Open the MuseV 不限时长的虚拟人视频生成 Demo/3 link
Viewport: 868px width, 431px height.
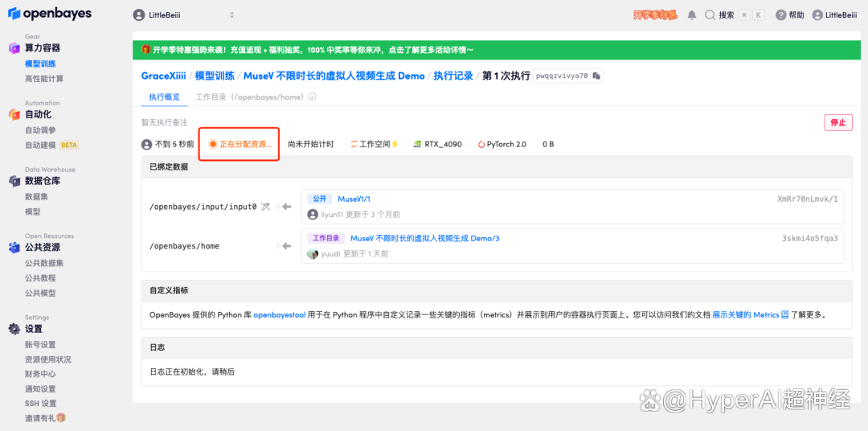pos(425,238)
